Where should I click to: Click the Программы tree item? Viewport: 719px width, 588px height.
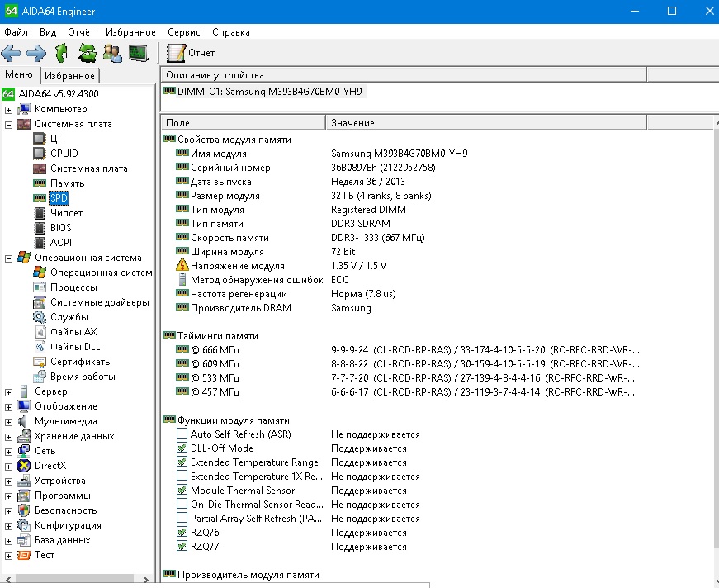[x=63, y=496]
